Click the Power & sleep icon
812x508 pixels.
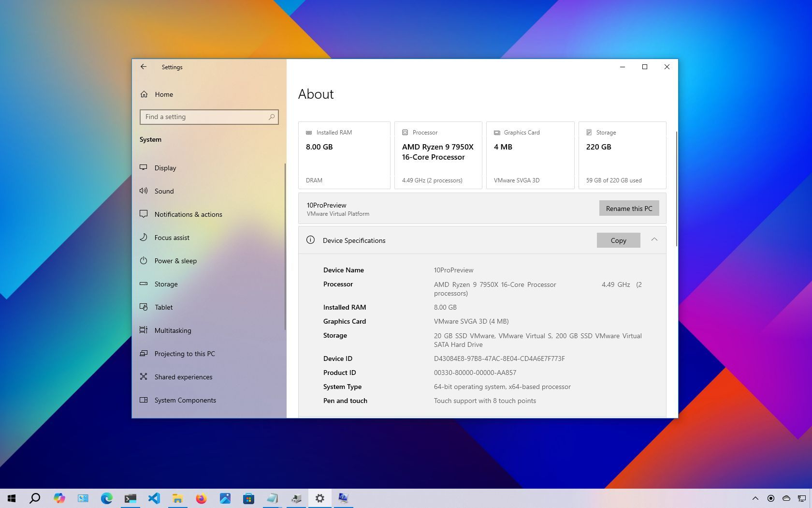[144, 260]
